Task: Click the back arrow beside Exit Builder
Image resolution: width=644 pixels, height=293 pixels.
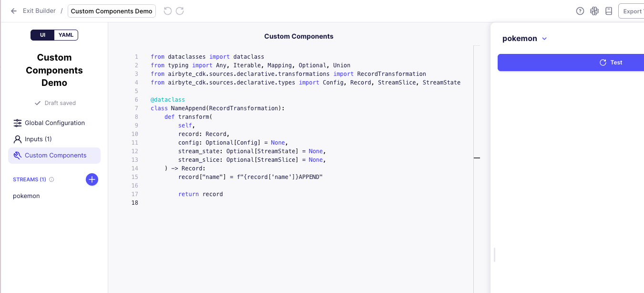Action: click(x=13, y=10)
